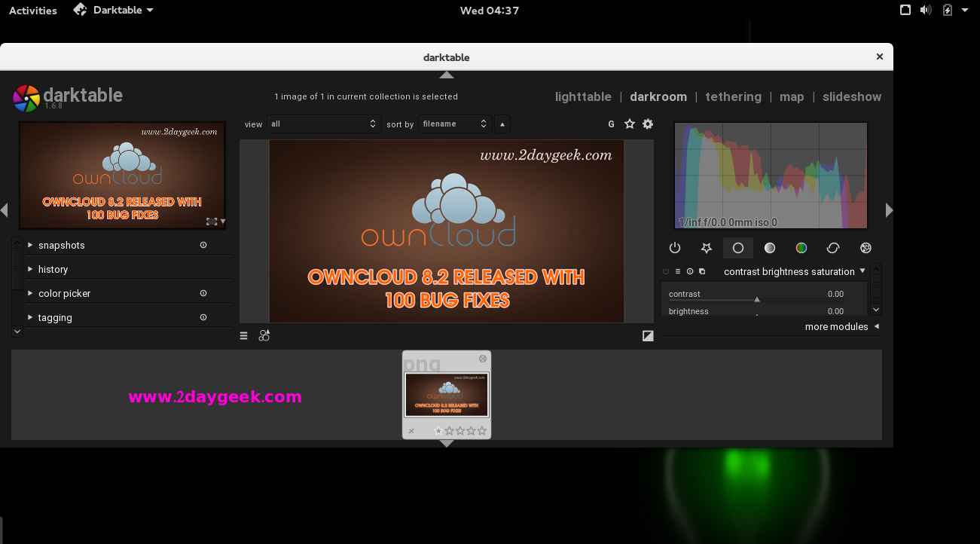Collapse the left side panel arrow
Image resolution: width=980 pixels, height=544 pixels.
point(5,210)
